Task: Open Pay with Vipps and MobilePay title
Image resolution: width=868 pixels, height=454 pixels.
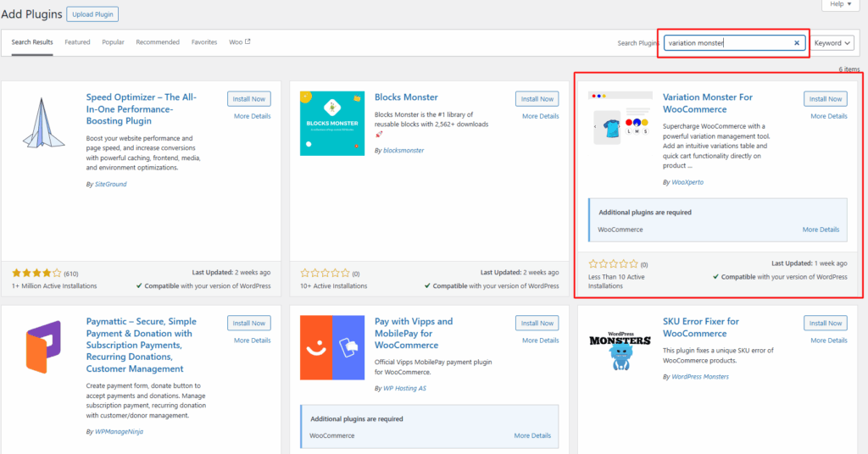Action: [414, 334]
